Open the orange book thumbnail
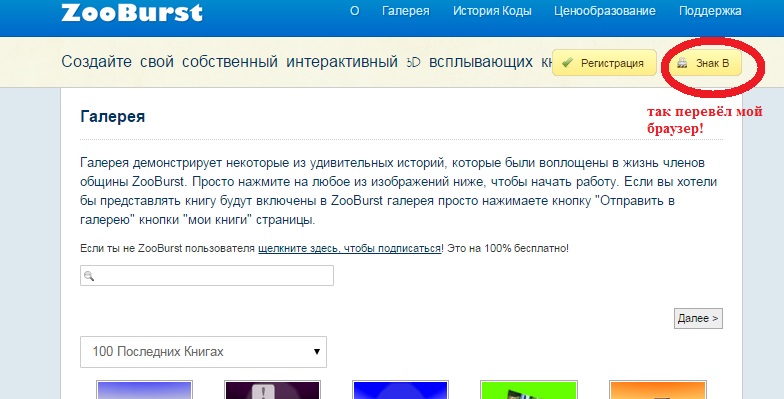This screenshot has height=399, width=784. [658, 390]
